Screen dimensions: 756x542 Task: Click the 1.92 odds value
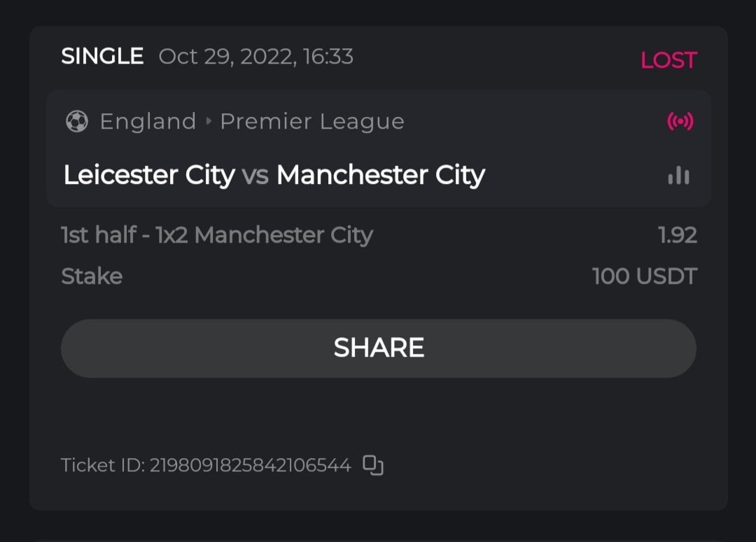tap(678, 235)
